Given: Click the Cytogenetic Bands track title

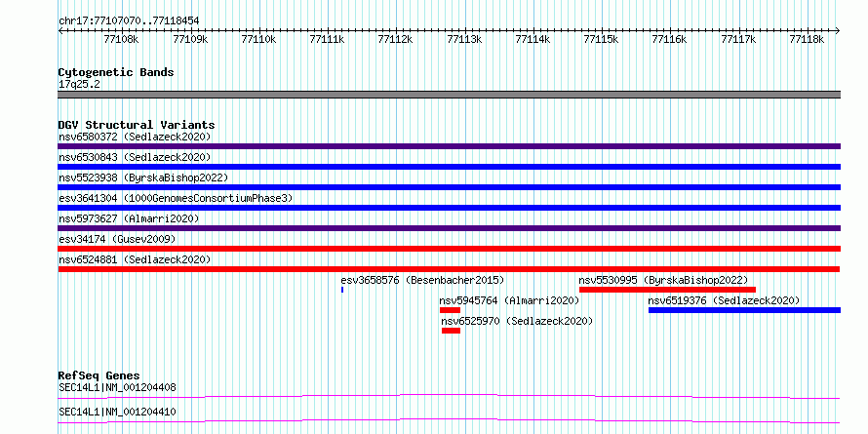Looking at the screenshot, I should pos(116,72).
